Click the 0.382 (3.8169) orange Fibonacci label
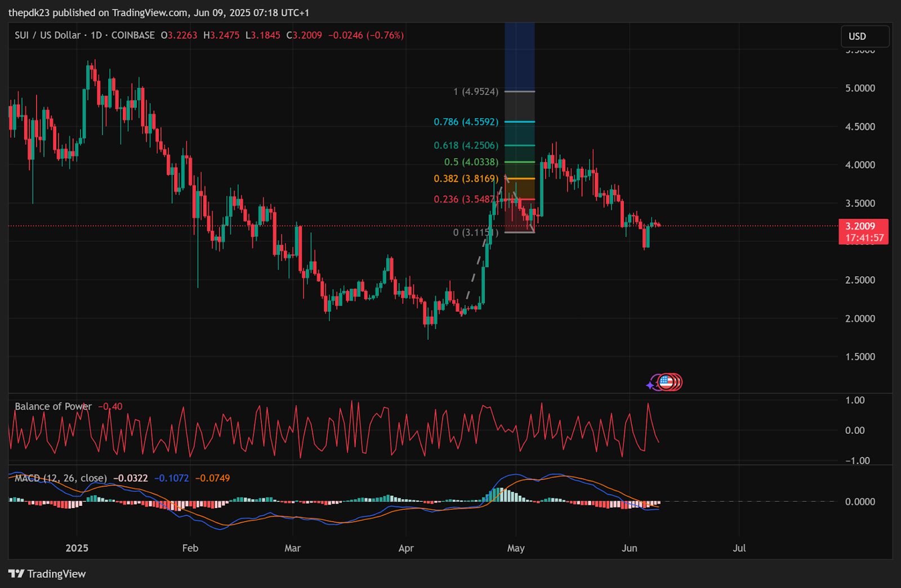Image resolution: width=901 pixels, height=588 pixels. click(x=466, y=178)
